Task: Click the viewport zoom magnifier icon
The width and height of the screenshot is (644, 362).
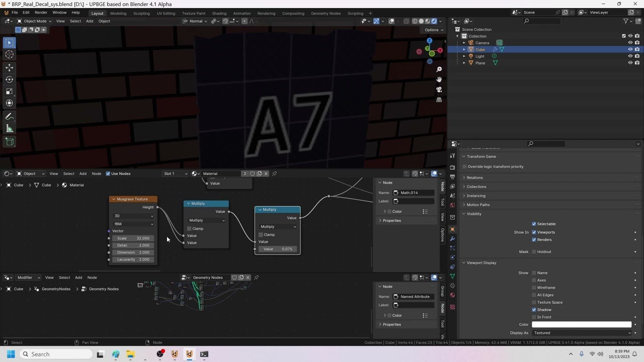Action: pos(439,69)
